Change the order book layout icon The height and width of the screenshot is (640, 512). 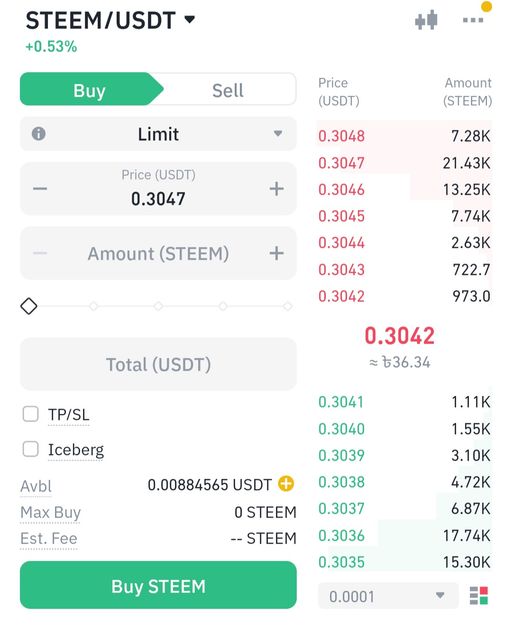pyautogui.click(x=479, y=596)
